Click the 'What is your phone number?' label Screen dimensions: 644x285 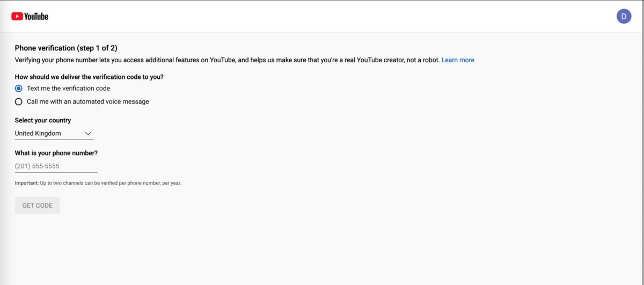[56, 153]
